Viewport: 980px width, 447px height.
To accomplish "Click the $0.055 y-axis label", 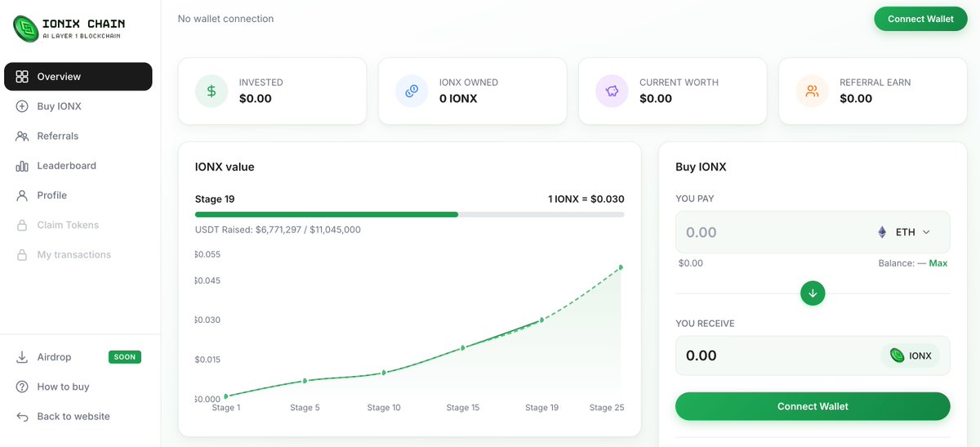I will pos(207,255).
